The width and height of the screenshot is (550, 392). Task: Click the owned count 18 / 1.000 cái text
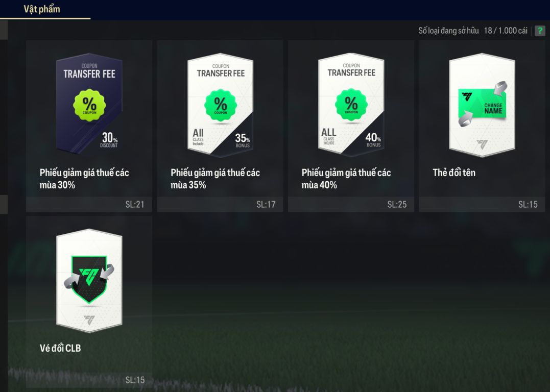click(x=506, y=31)
